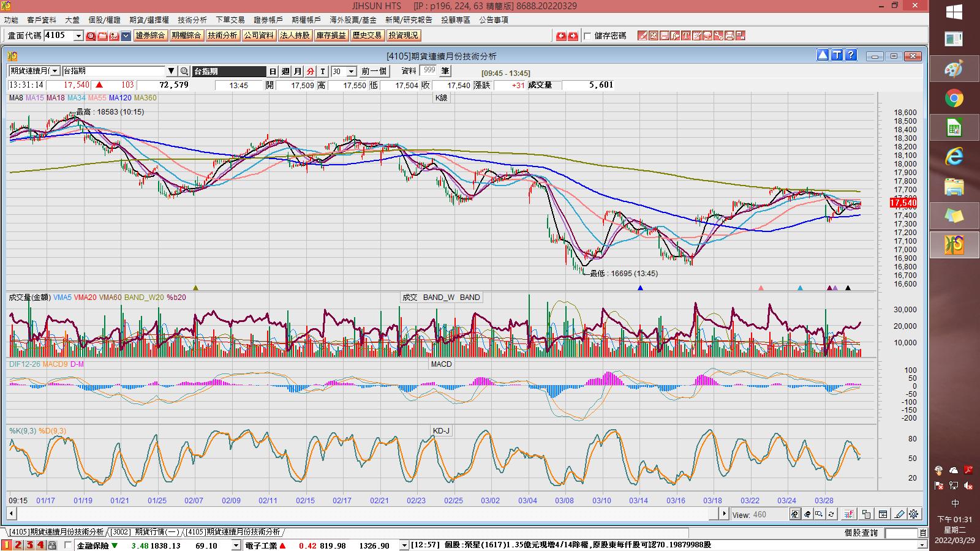This screenshot has width=980, height=551.
Task: Toggle the 儲存密碼 checkbox
Action: pyautogui.click(x=587, y=36)
